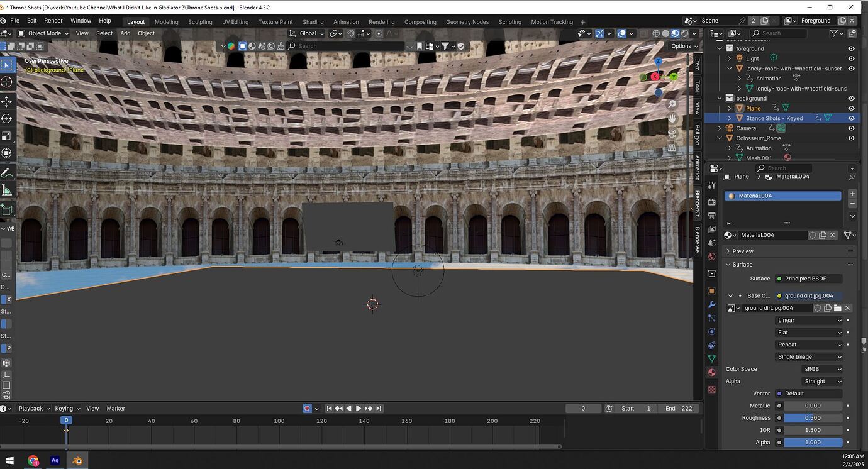
Task: Activate the Move tool
Action: coord(6,101)
